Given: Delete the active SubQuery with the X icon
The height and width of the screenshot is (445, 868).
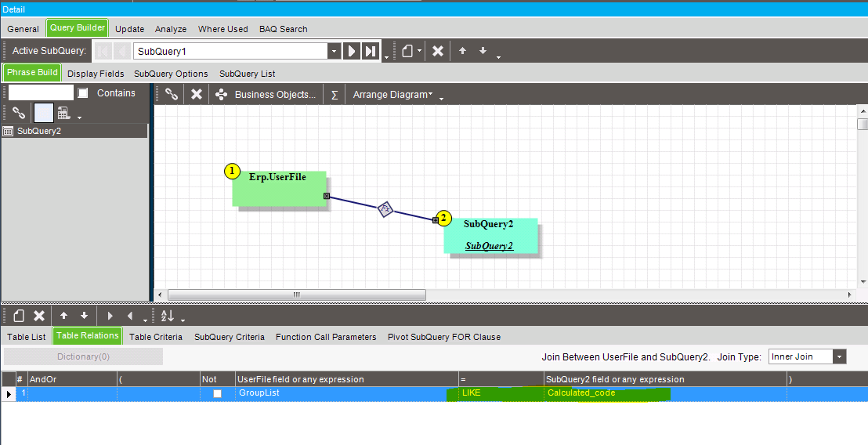Looking at the screenshot, I should pos(438,52).
